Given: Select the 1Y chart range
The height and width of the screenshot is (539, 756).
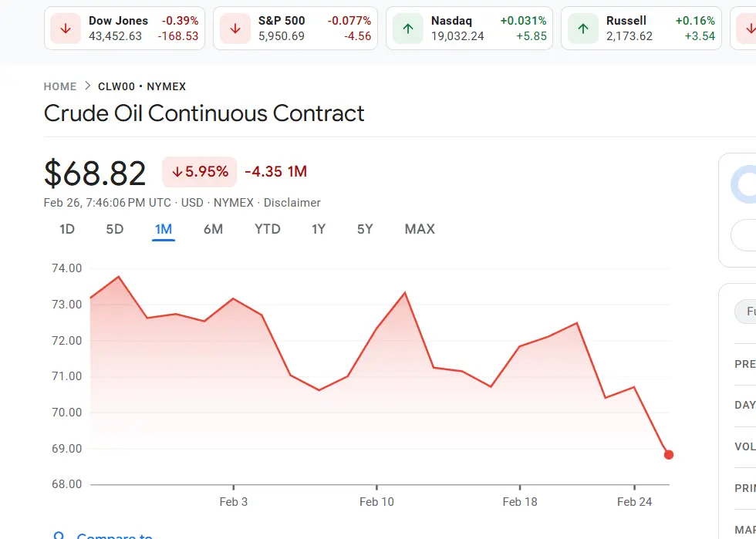Looking at the screenshot, I should click(x=319, y=229).
